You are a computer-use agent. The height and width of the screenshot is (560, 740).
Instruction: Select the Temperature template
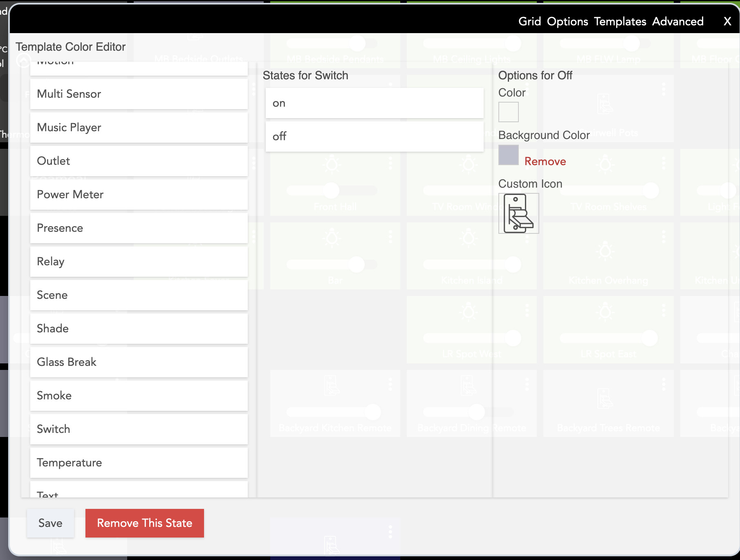pos(139,463)
